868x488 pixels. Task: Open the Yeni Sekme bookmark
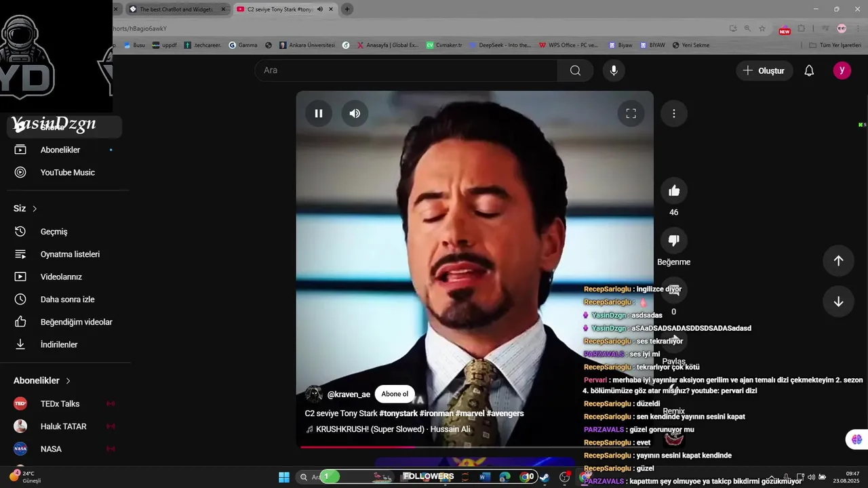tap(691, 45)
